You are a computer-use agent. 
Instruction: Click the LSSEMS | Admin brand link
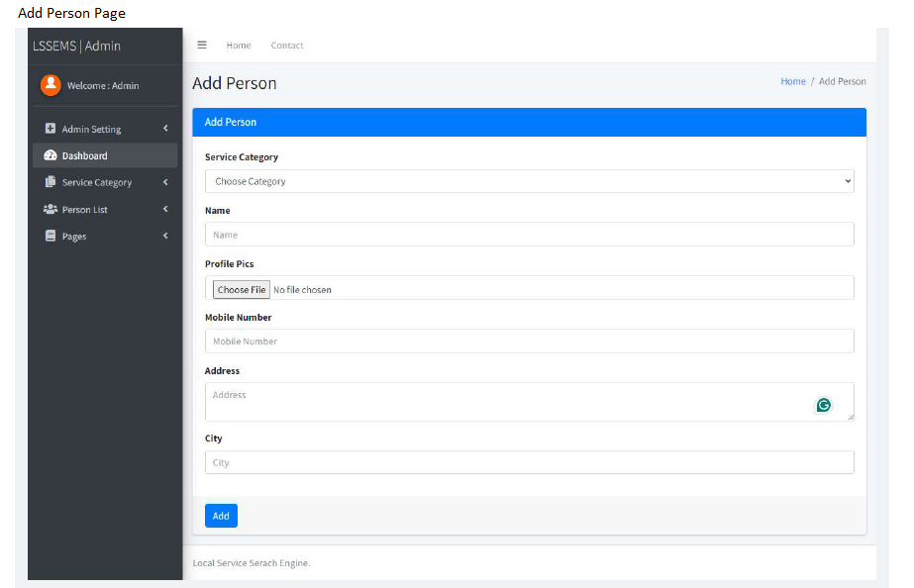76,46
